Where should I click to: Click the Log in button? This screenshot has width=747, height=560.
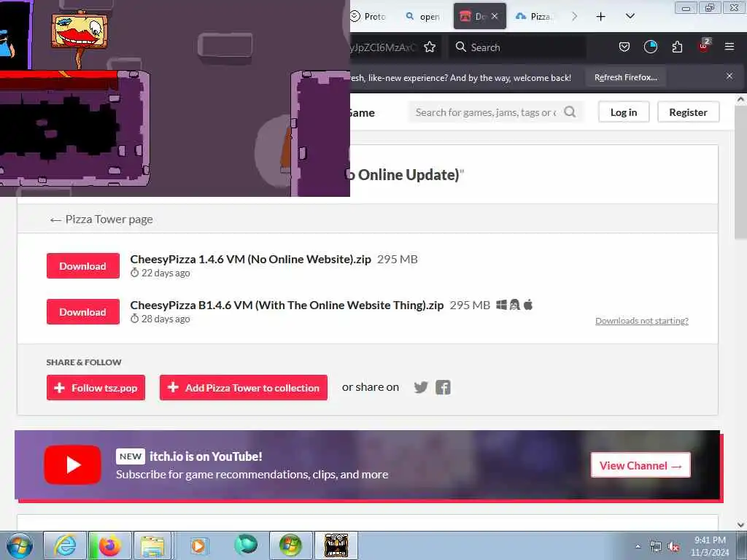(624, 112)
